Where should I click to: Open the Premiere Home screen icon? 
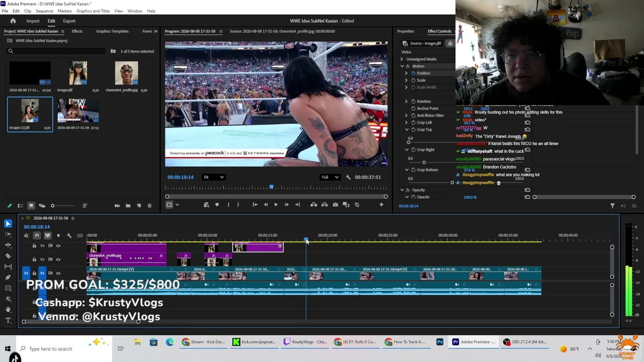pyautogui.click(x=13, y=21)
